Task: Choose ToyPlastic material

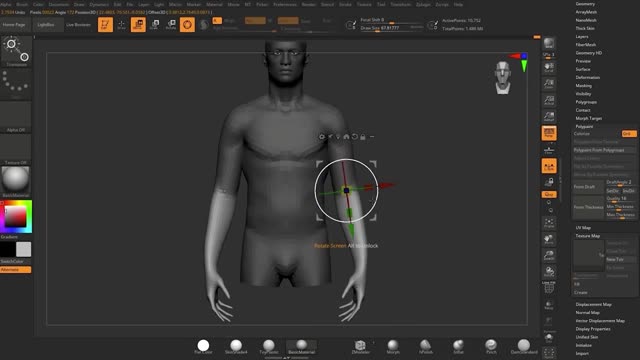Action: tap(269, 347)
